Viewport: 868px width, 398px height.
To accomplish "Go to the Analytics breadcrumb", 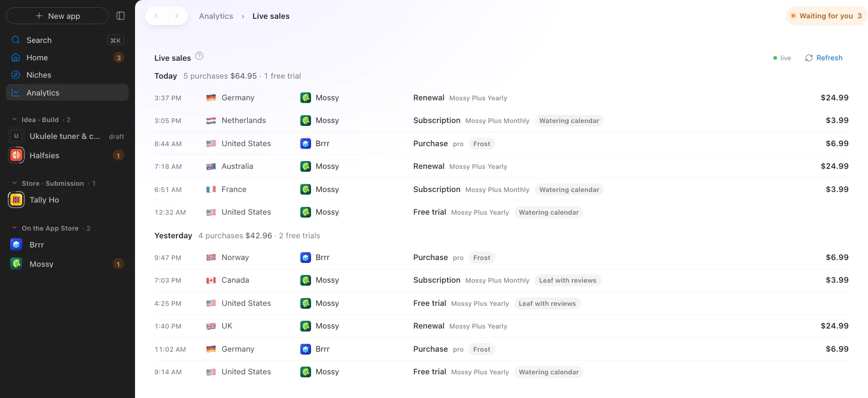I will click(x=216, y=16).
